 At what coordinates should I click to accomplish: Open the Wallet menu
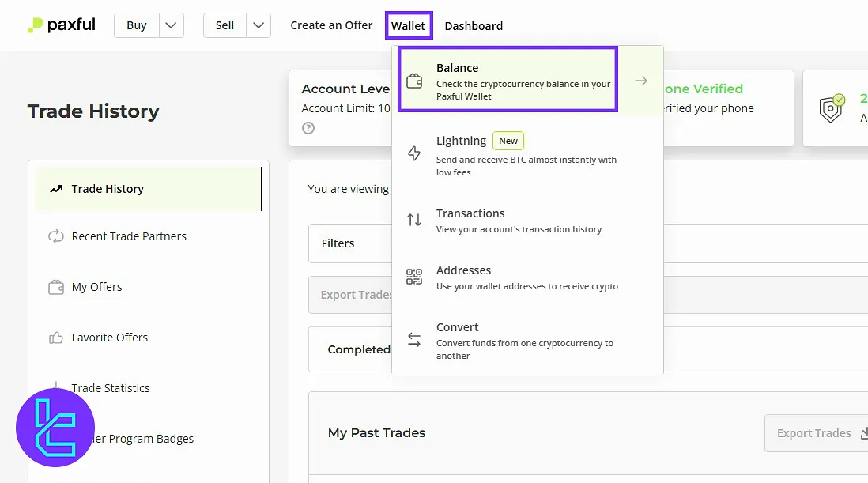409,25
